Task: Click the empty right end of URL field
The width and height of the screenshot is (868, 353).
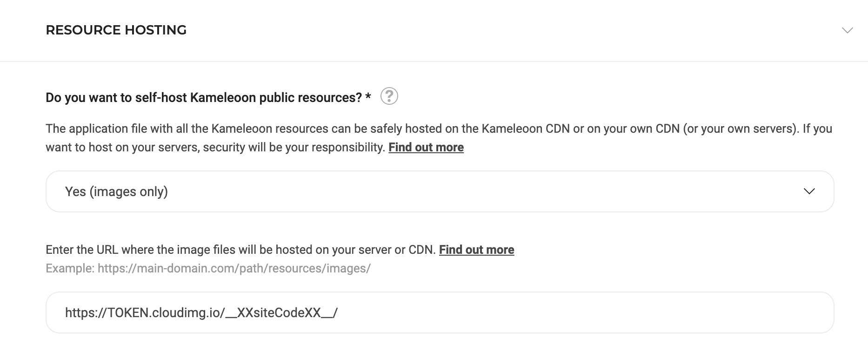Action: click(x=698, y=312)
